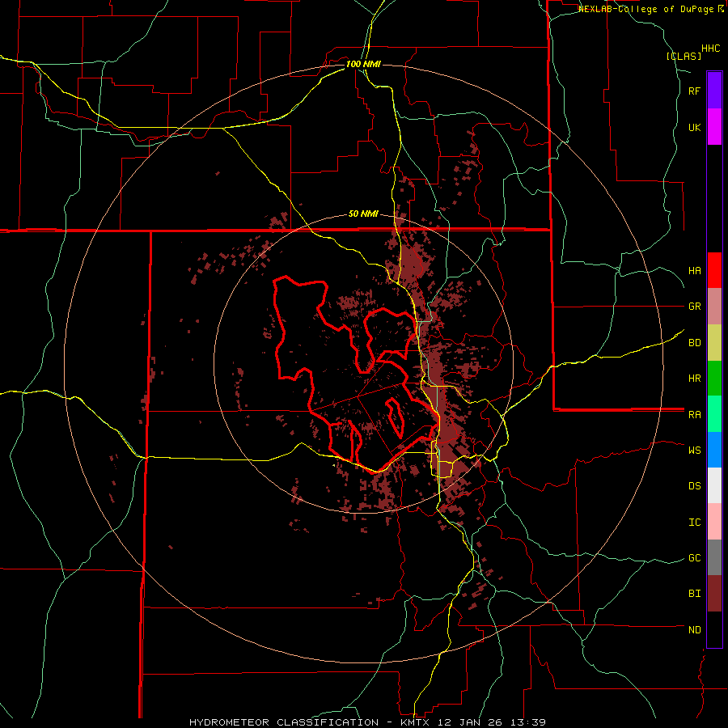
Task: Click the HHC product label
Action: (711, 49)
